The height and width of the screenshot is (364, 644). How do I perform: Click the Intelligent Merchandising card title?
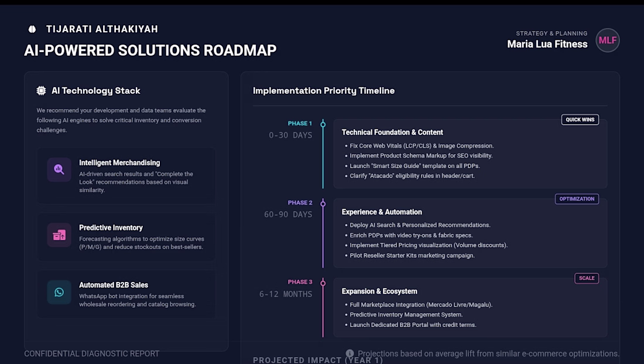(x=119, y=163)
